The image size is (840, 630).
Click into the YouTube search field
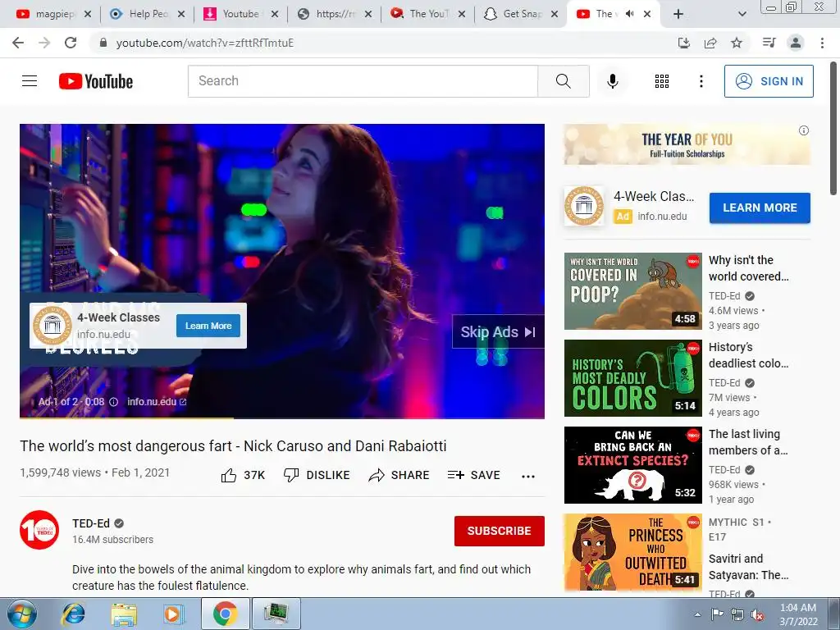click(363, 81)
